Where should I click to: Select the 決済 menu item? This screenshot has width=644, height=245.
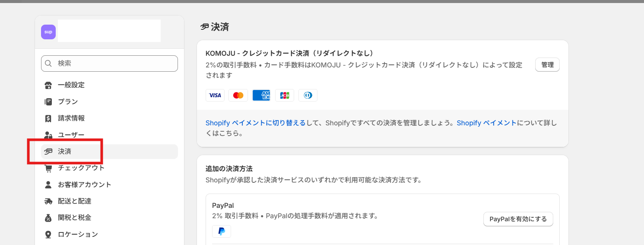point(65,152)
